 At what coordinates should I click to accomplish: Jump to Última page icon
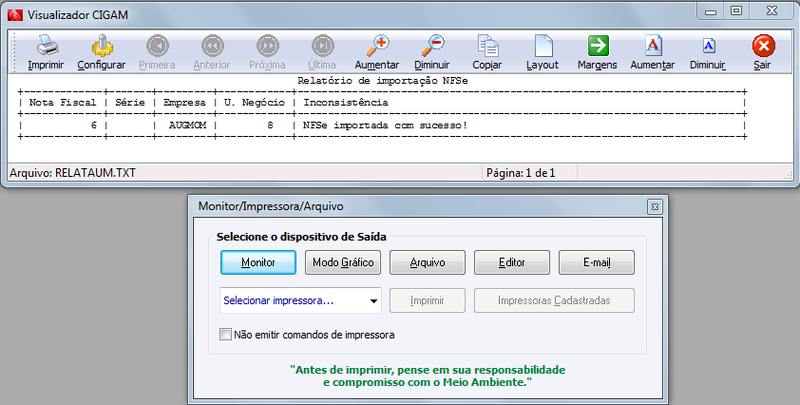point(322,46)
